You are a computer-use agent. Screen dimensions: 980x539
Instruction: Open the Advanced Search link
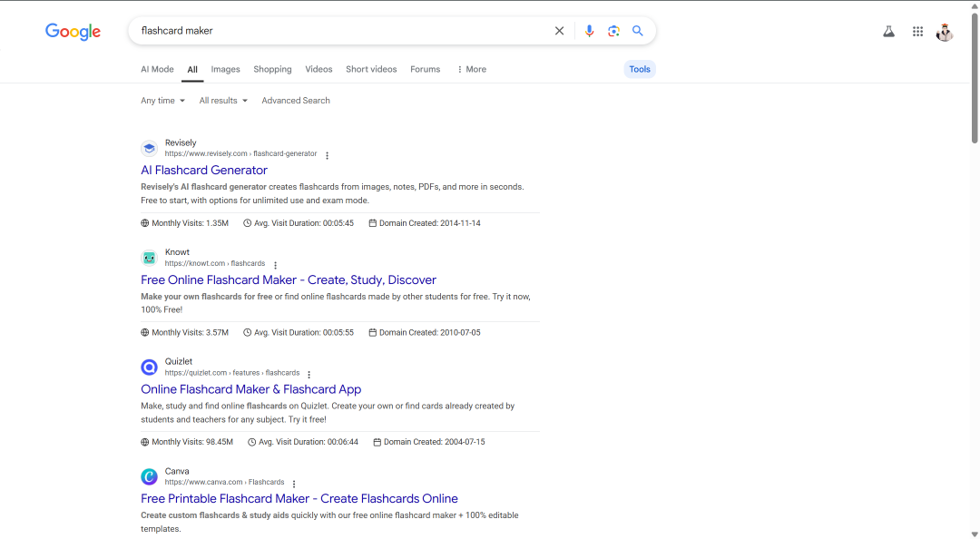296,101
